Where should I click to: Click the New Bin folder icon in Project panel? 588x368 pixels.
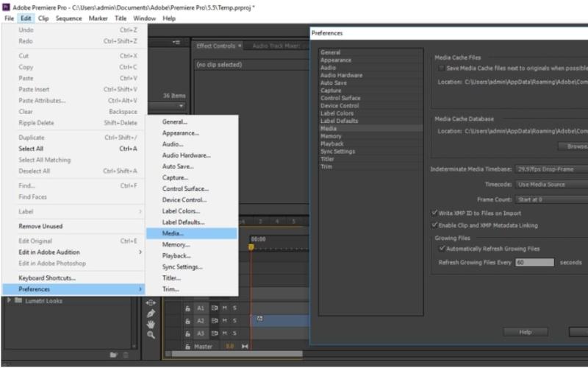114,355
